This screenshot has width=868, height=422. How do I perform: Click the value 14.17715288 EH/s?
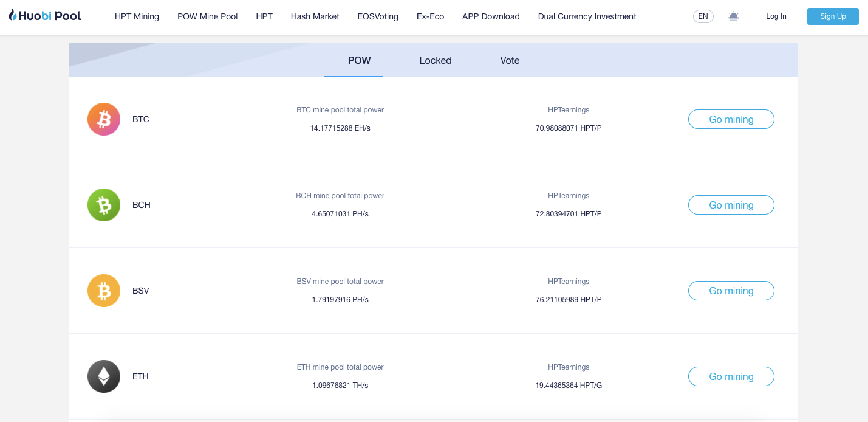(x=340, y=128)
